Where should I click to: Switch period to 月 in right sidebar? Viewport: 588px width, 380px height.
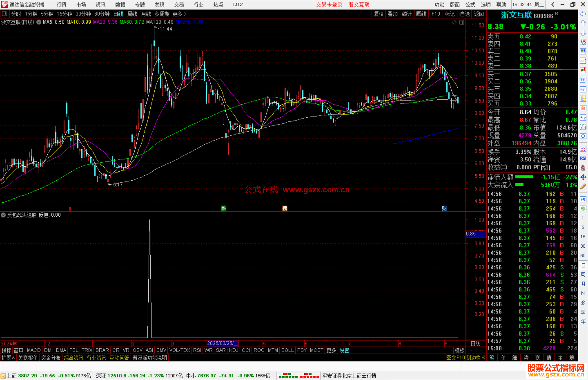[x=583, y=284]
